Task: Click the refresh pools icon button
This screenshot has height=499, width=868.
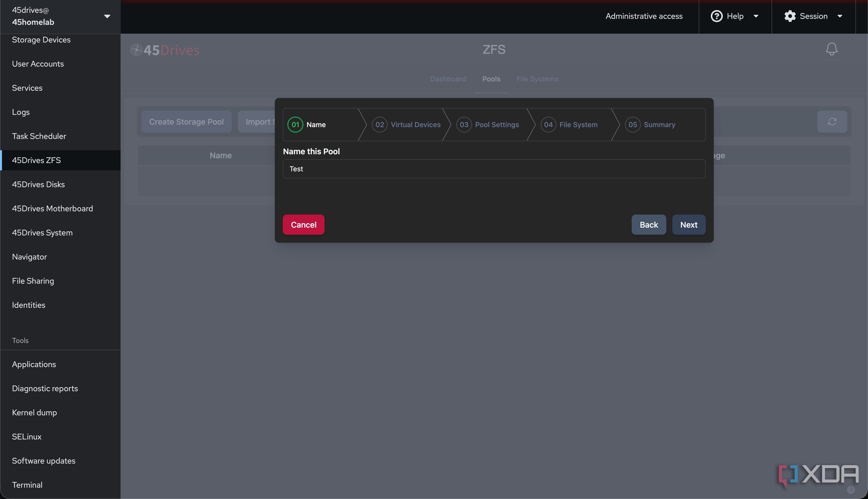Action: tap(832, 122)
